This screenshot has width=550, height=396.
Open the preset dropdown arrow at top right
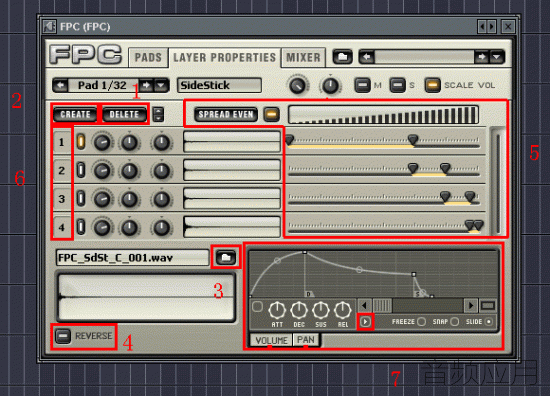[x=497, y=57]
